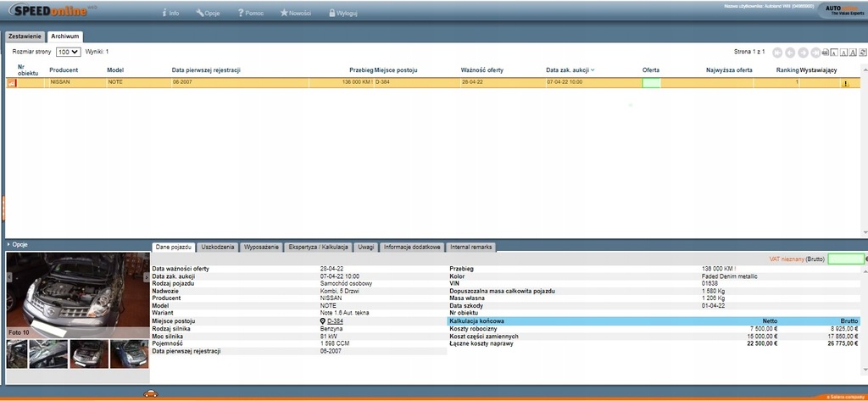This screenshot has width=868, height=401.
Task: Click the print icon in the results toolbar
Action: [827, 53]
